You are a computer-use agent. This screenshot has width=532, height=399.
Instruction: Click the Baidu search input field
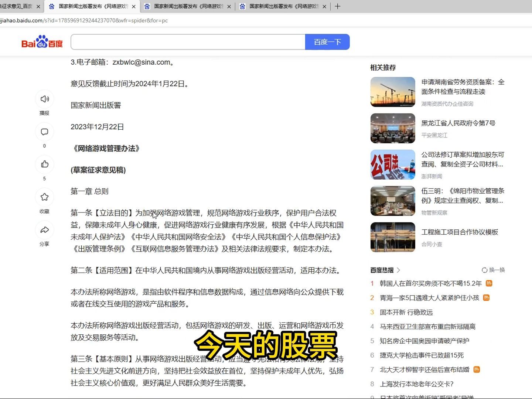(x=188, y=42)
